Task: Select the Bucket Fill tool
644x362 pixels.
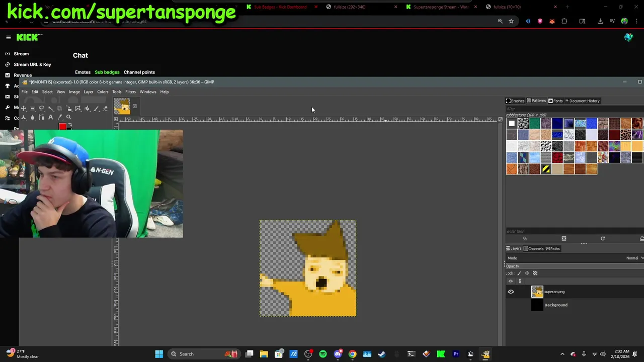Action: [87, 108]
